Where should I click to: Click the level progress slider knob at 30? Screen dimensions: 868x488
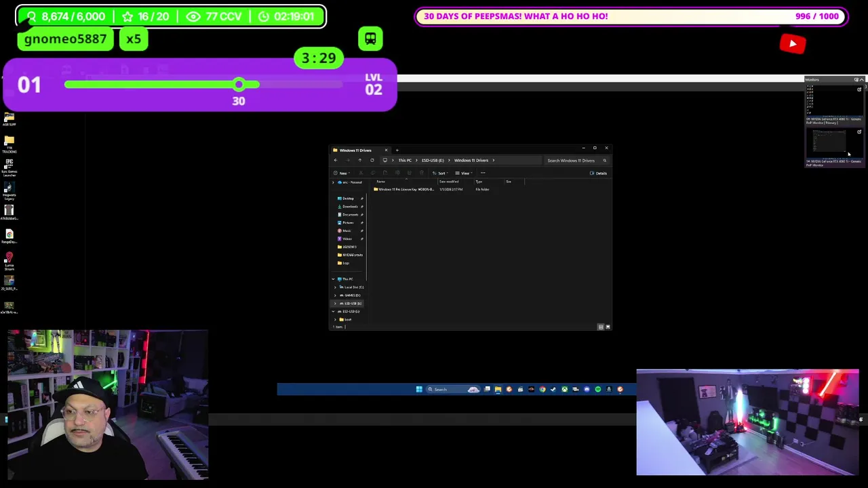click(x=239, y=85)
